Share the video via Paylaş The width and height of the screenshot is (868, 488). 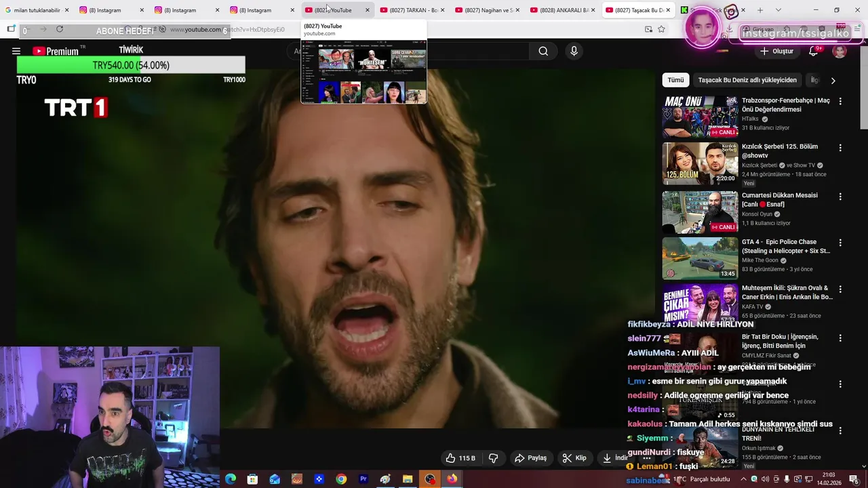[530, 458]
